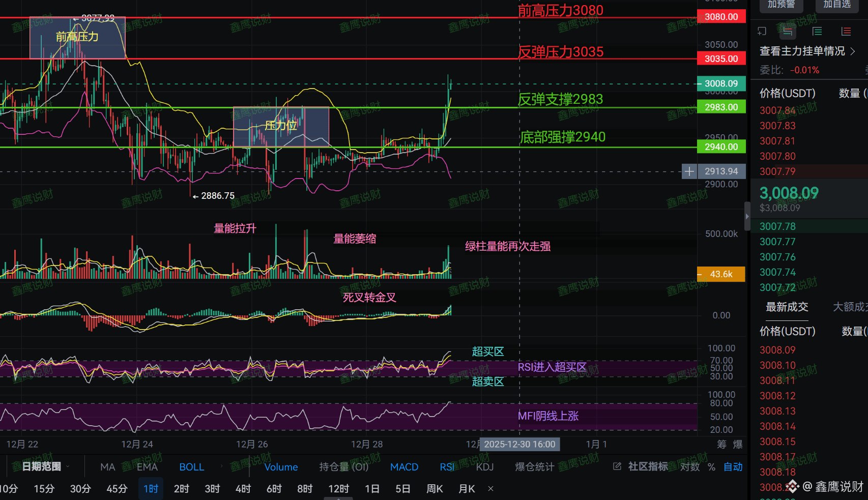
Task: Select the combined bid/ask order book icon
Action: (x=788, y=31)
